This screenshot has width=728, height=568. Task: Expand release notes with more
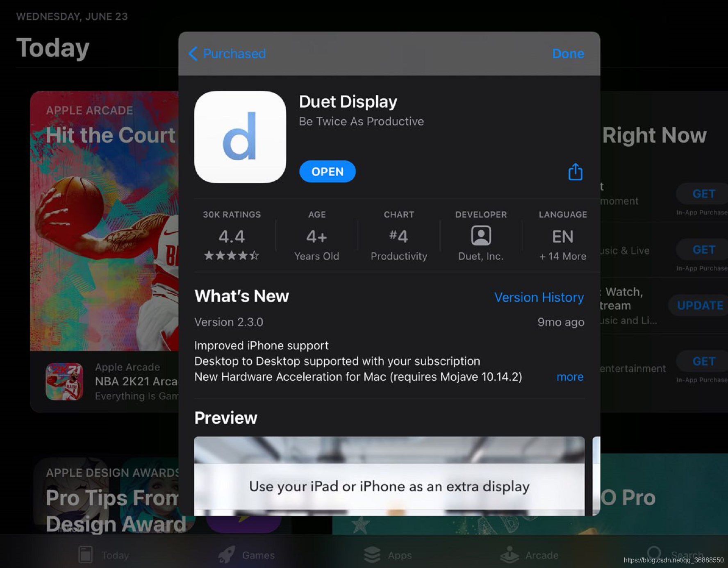pyautogui.click(x=570, y=377)
